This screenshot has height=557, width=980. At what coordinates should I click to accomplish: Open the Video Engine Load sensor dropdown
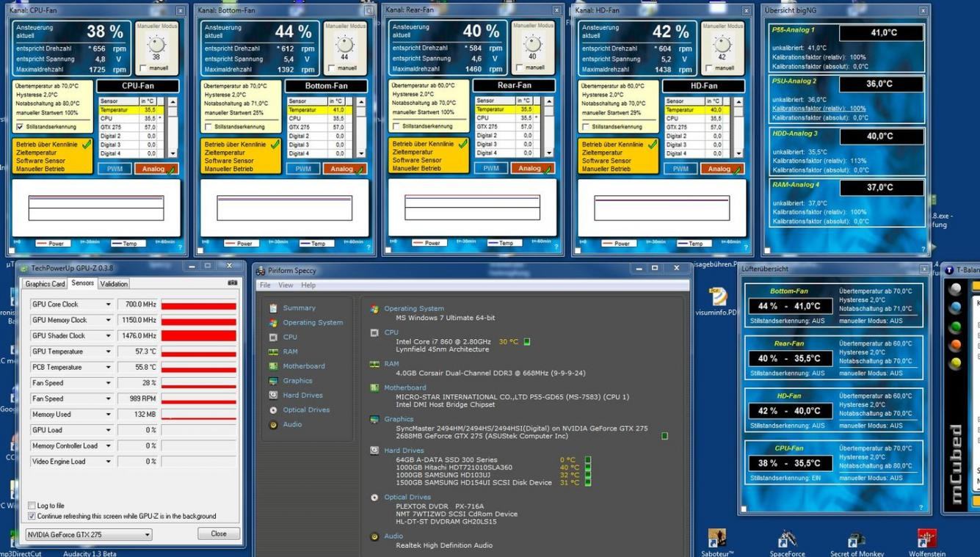109,462
